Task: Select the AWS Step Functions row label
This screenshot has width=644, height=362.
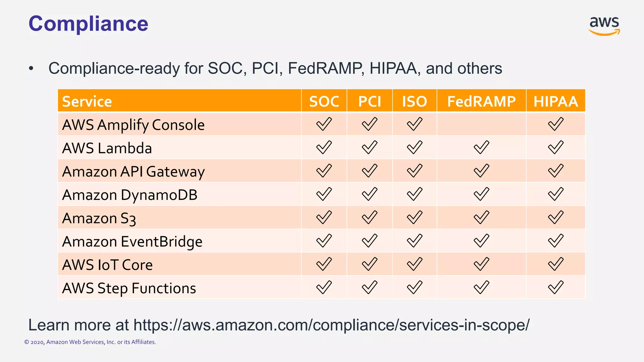Action: pos(129,288)
